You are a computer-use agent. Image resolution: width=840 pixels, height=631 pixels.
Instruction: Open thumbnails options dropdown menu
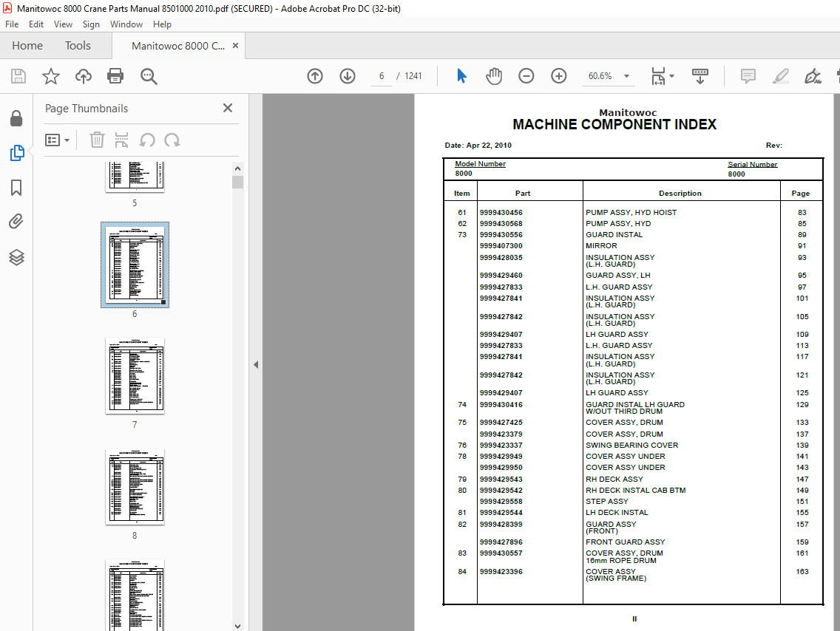click(x=58, y=140)
